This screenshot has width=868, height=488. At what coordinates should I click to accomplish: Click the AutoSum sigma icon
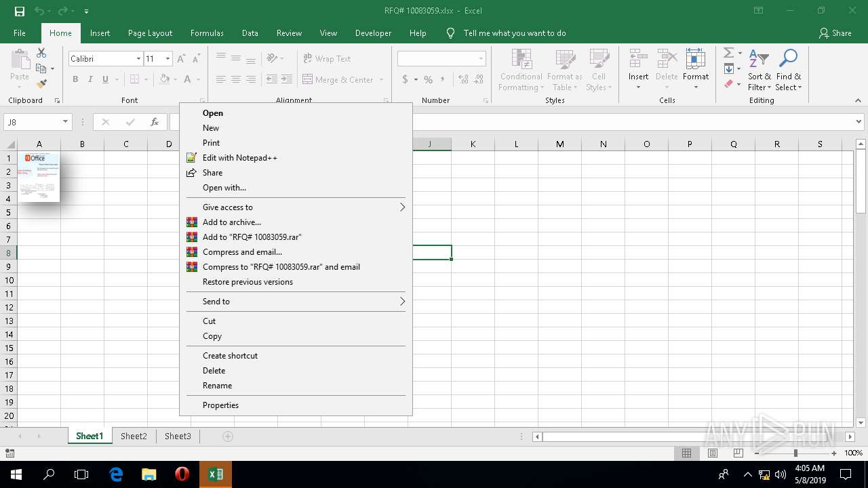[x=728, y=53]
